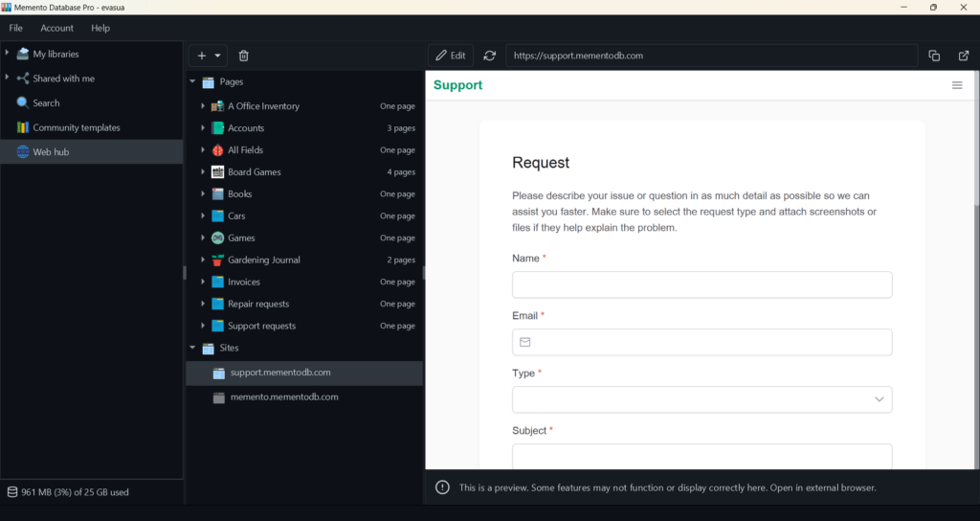The height and width of the screenshot is (521, 980).
Task: Open page in external browser icon
Action: click(963, 56)
